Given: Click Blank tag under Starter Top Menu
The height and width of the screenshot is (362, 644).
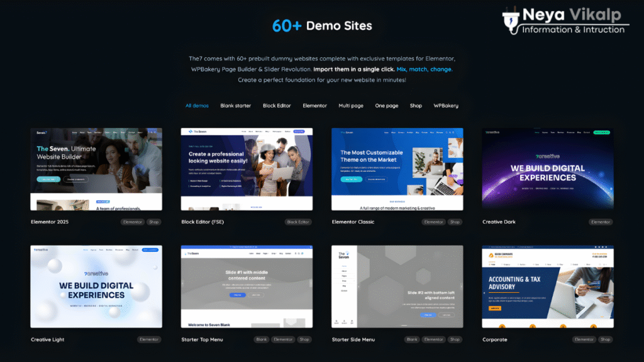Looking at the screenshot, I should pyautogui.click(x=261, y=339).
